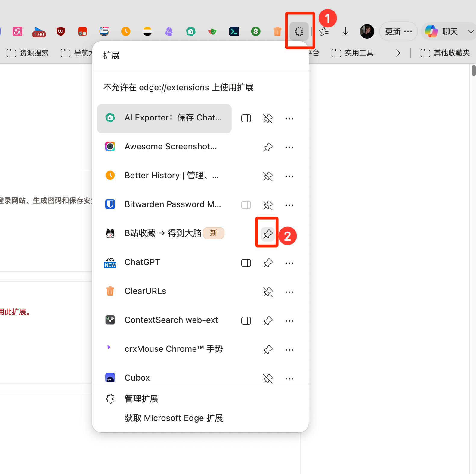Click the ClearURLs trash icon in toolbar
476x474 pixels.
coord(277,31)
